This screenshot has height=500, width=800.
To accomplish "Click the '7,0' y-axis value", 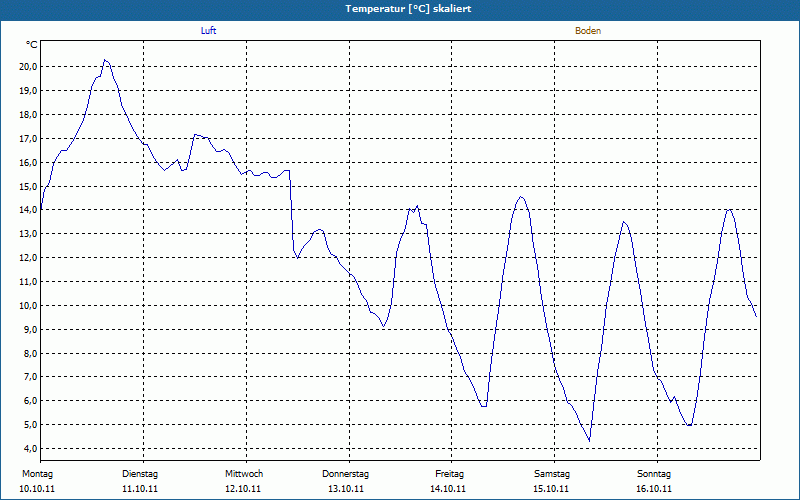I will pyautogui.click(x=30, y=377).
